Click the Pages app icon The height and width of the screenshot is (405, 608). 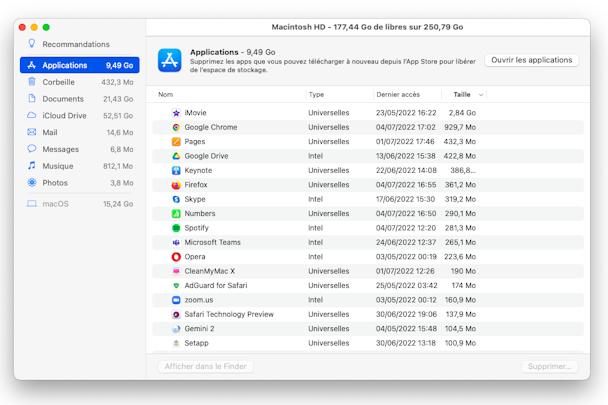(x=176, y=142)
